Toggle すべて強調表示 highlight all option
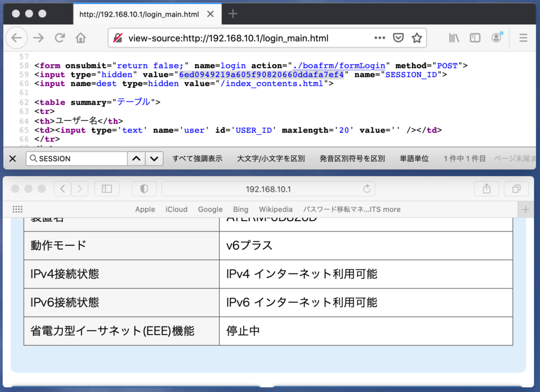 click(197, 159)
